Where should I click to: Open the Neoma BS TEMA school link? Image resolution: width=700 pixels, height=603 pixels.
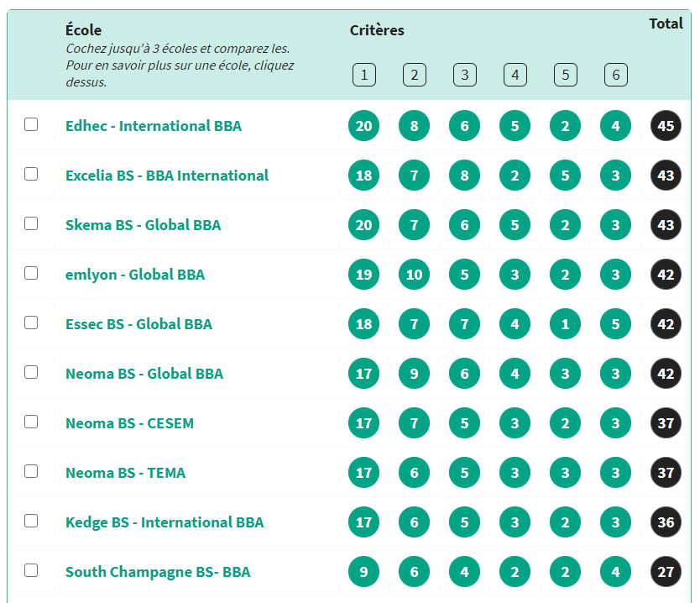(125, 473)
